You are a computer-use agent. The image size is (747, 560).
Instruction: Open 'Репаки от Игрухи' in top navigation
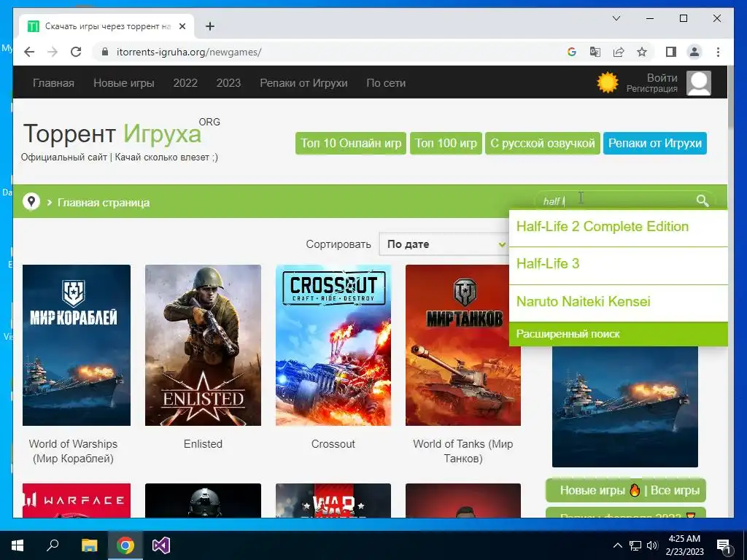pyautogui.click(x=303, y=83)
